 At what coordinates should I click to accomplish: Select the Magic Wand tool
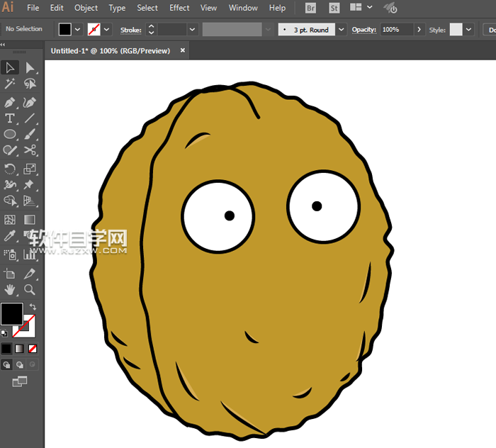coord(10,85)
